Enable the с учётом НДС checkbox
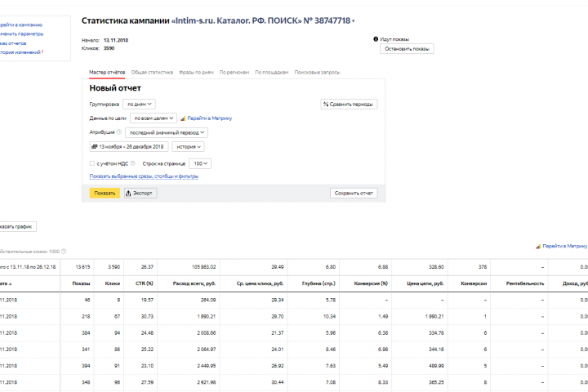The image size is (588, 392). 91,163
